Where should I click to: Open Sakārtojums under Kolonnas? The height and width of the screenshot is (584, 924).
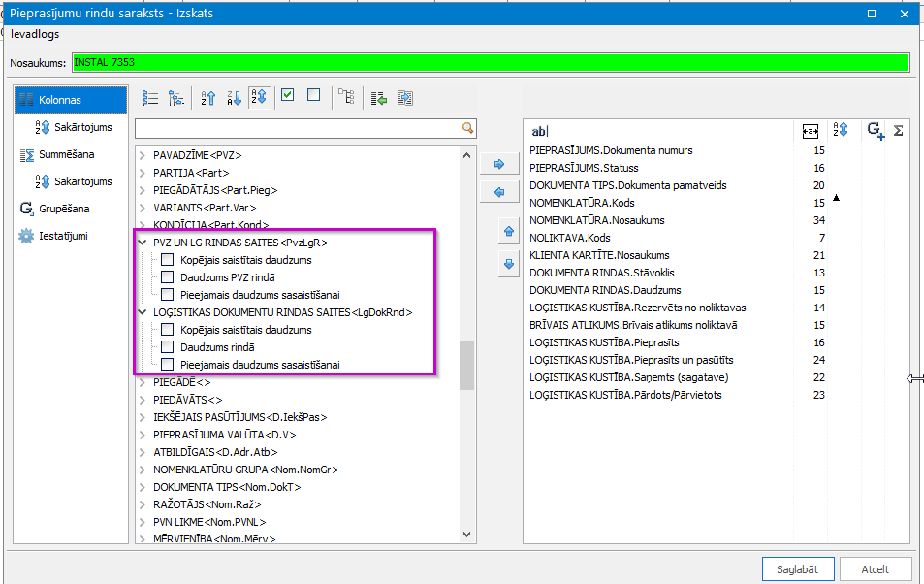(x=74, y=127)
